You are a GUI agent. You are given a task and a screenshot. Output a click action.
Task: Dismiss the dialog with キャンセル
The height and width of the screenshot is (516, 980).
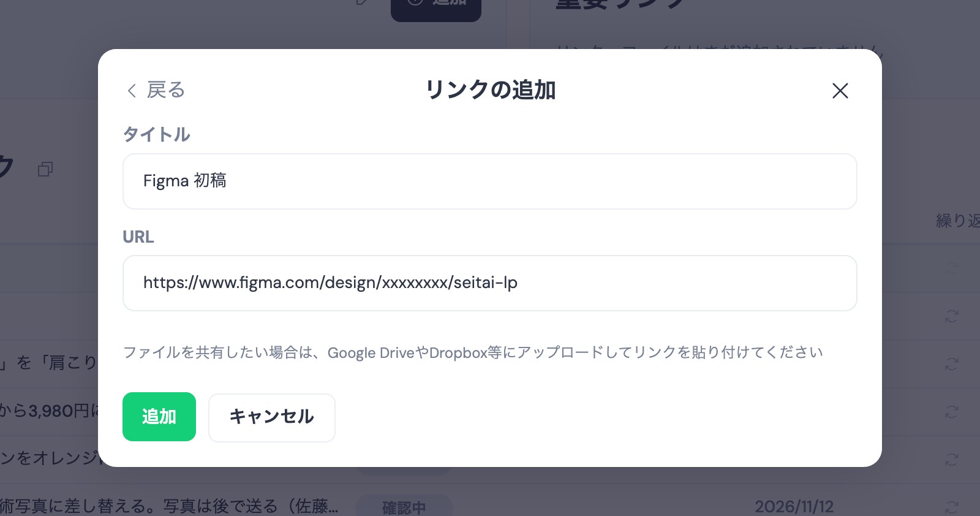click(x=272, y=417)
